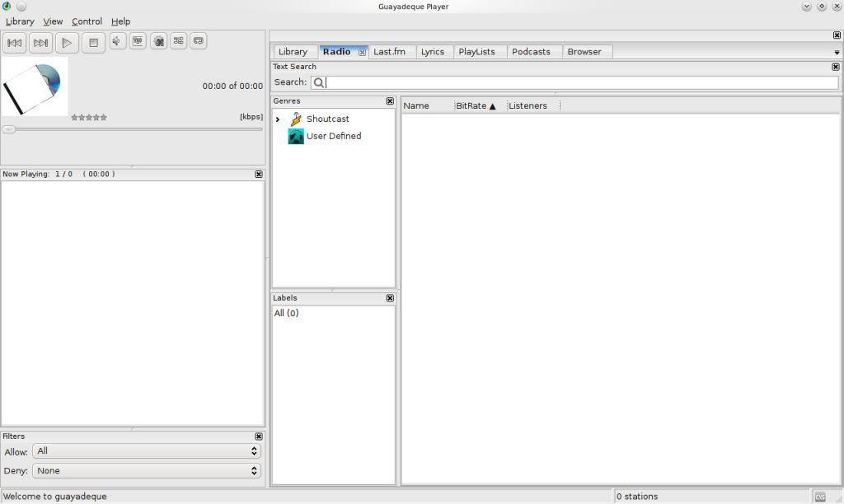Open the equalizer from the player toolbar

pos(138,40)
